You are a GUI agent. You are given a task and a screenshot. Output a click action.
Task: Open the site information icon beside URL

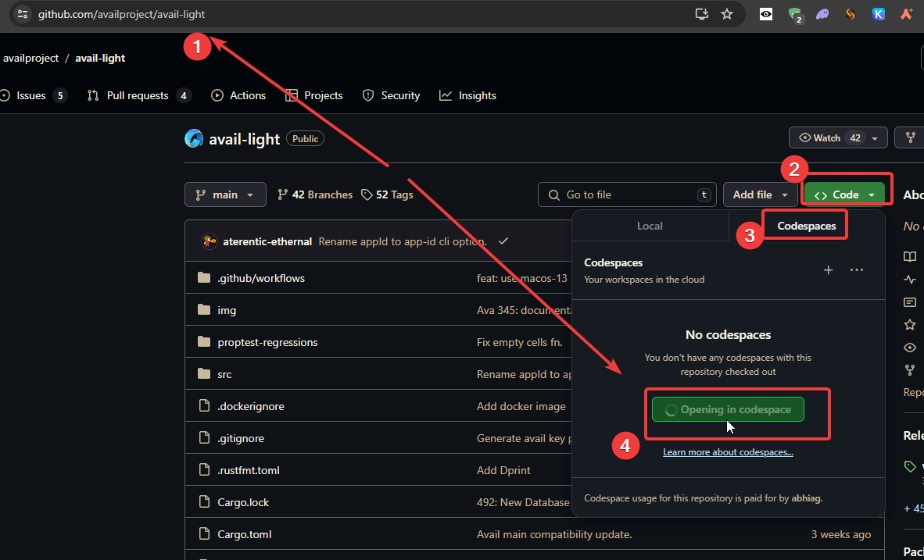click(23, 14)
